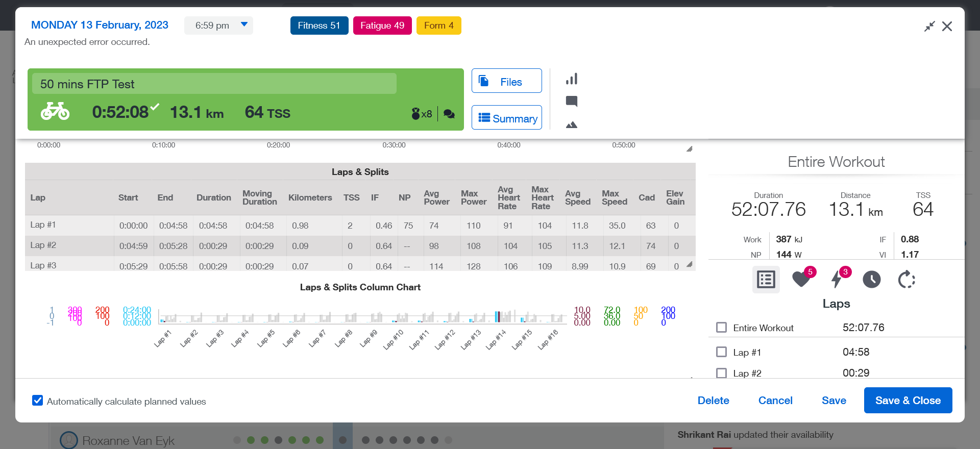This screenshot has width=980, height=449.
Task: Click the NP 144 W value
Action: click(x=789, y=254)
